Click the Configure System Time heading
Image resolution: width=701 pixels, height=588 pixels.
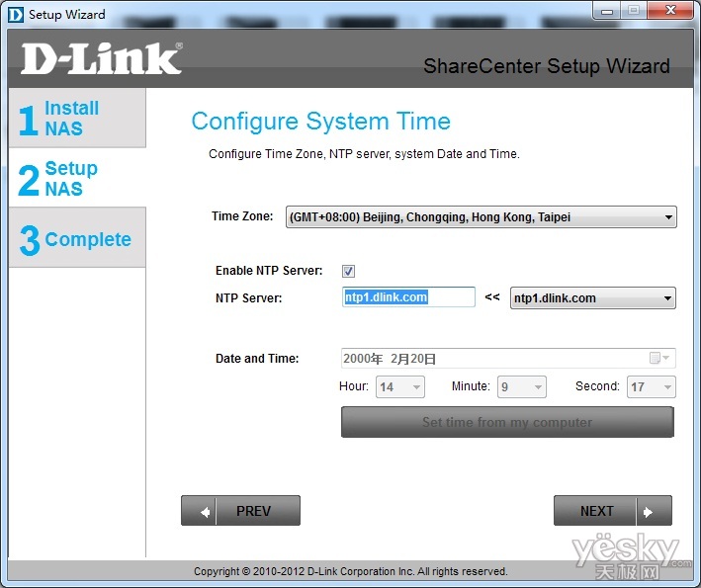point(321,122)
